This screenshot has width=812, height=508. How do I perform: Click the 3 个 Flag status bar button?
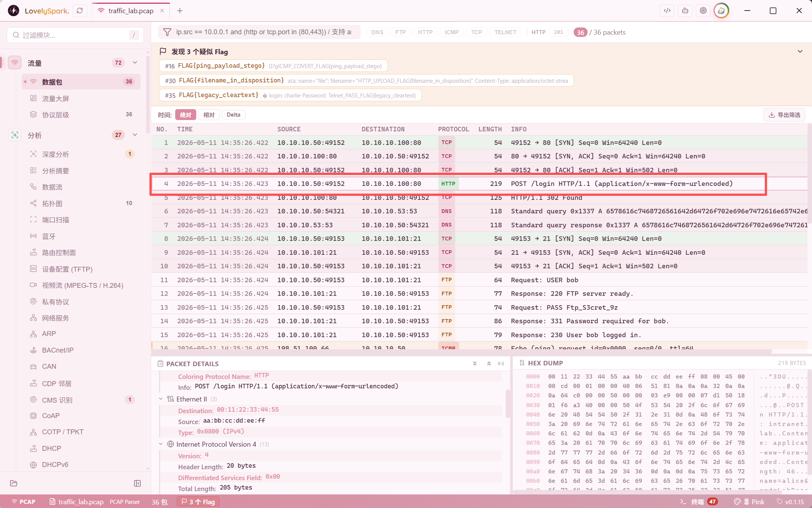point(198,502)
